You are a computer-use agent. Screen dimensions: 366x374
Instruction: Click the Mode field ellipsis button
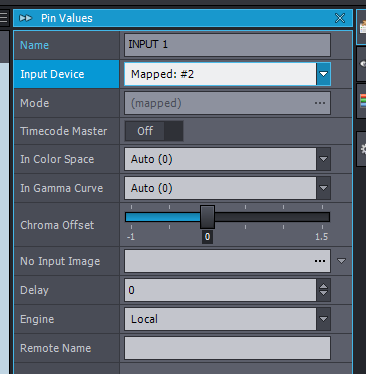320,103
